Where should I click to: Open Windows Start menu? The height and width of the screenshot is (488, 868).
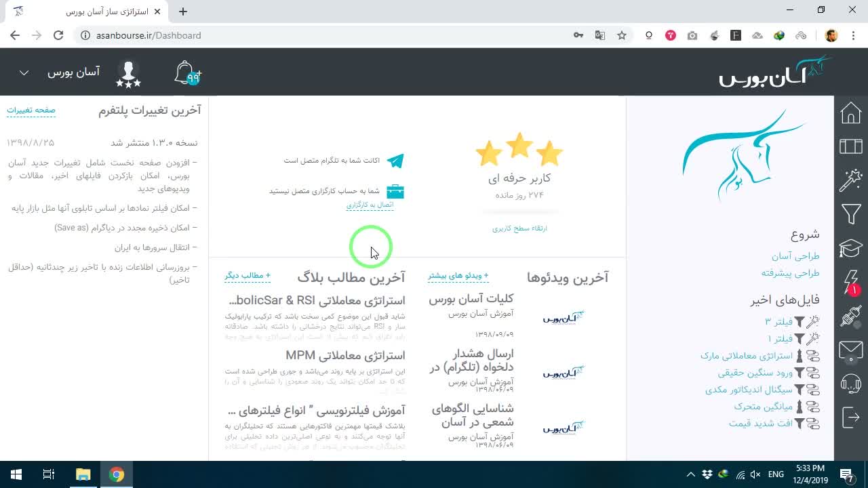pos(16,474)
